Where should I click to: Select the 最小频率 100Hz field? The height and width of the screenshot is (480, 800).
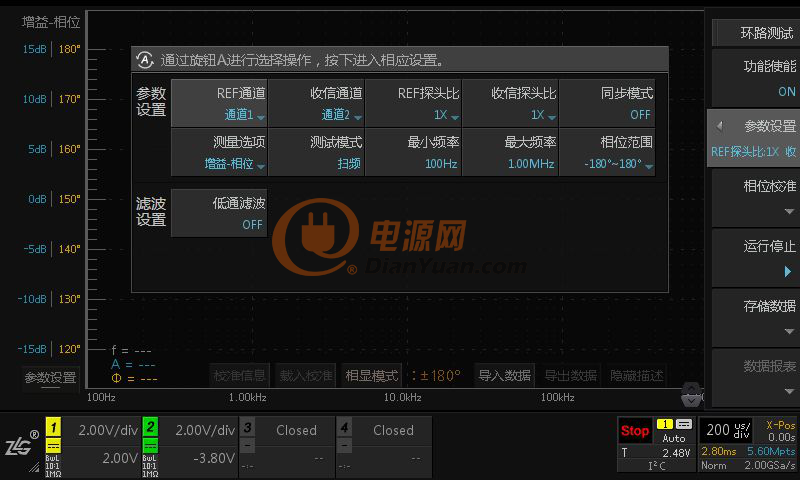coord(413,153)
